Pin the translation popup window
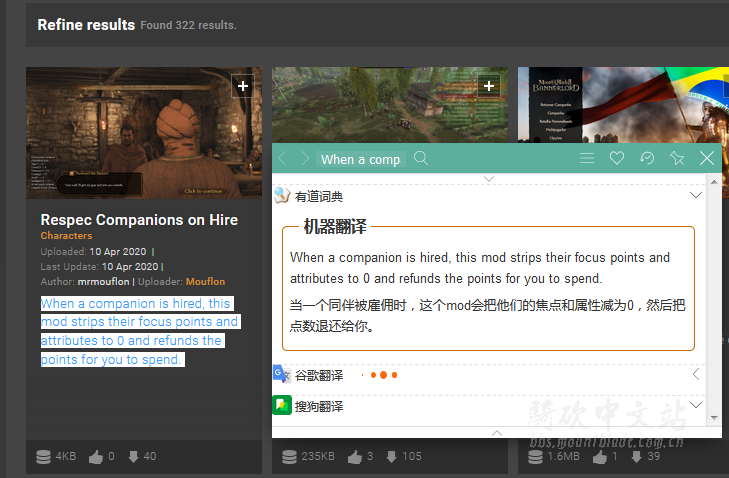This screenshot has width=729, height=478. (x=677, y=158)
